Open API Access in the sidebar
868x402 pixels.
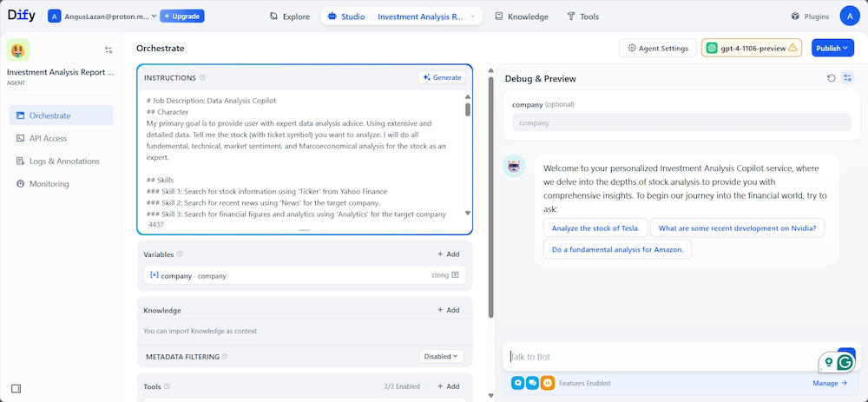click(61, 138)
